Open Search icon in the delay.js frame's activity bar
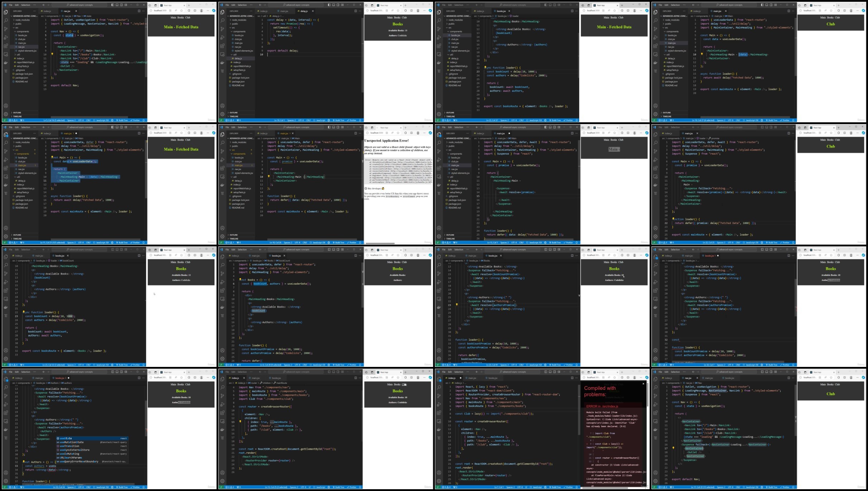Screen dimensions: 868x491 coord(222,20)
